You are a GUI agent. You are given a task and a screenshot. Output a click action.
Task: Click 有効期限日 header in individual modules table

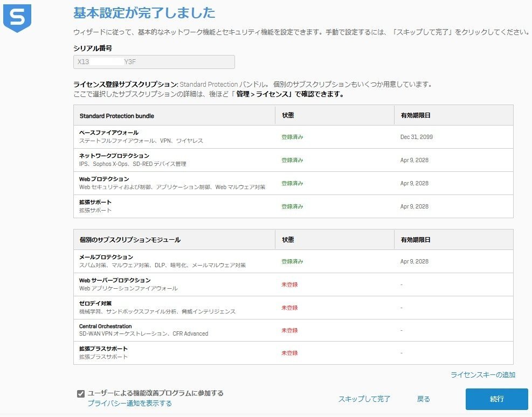point(415,240)
